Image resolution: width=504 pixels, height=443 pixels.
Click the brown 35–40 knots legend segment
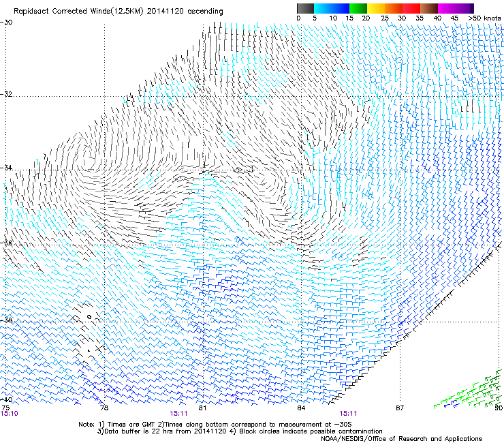click(429, 8)
